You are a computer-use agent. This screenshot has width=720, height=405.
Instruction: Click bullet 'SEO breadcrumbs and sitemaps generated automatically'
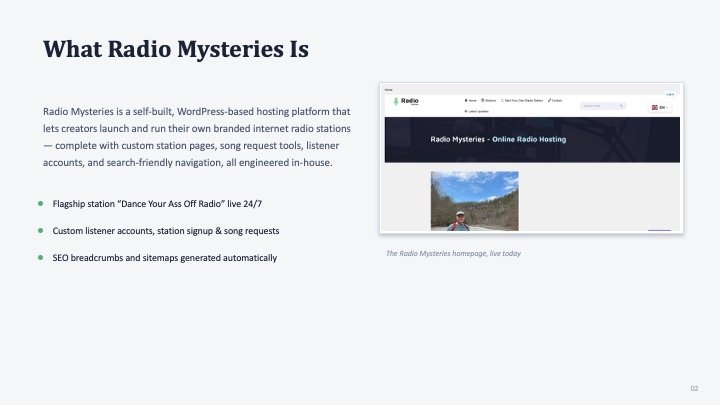click(x=165, y=258)
